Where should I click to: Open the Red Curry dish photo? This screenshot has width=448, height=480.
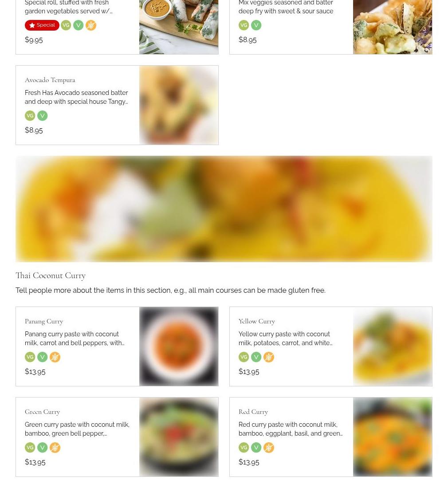click(x=393, y=437)
